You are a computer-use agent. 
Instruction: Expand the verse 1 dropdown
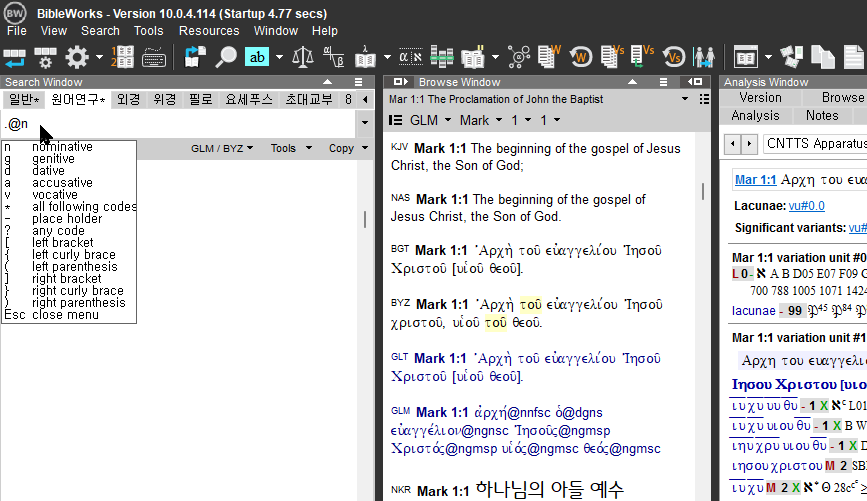point(557,120)
